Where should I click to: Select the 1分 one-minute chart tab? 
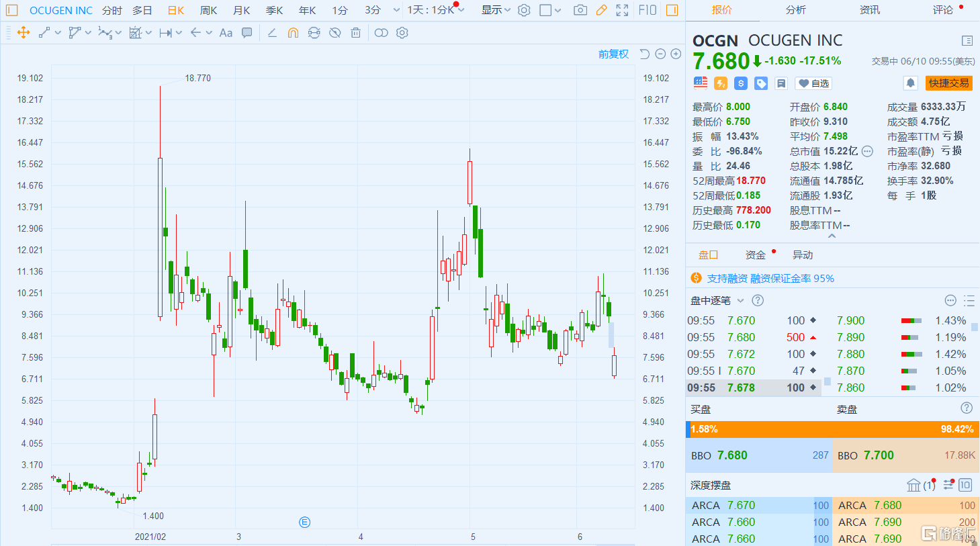[x=340, y=10]
